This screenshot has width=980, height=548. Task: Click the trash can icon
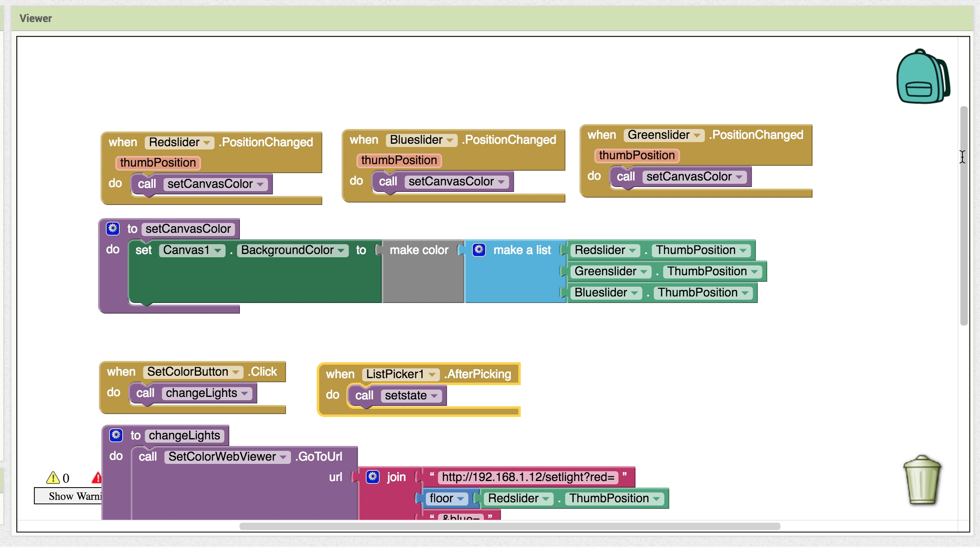coord(922,480)
